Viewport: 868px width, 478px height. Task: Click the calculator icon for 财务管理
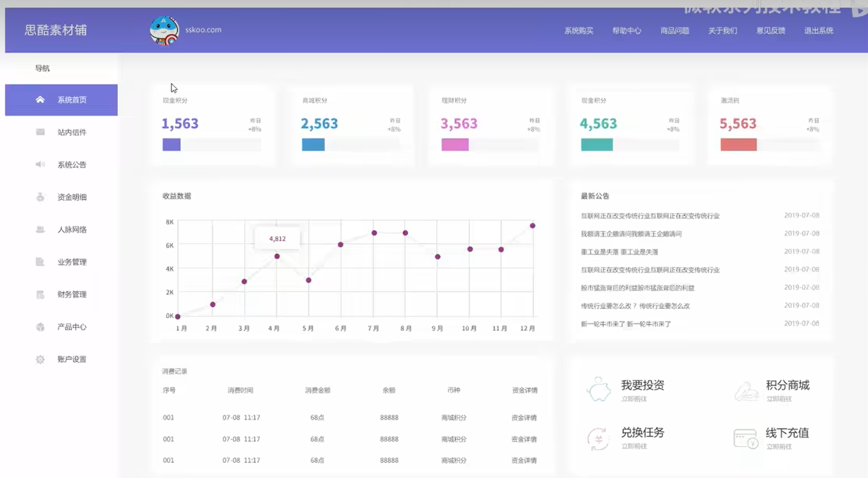coord(40,294)
